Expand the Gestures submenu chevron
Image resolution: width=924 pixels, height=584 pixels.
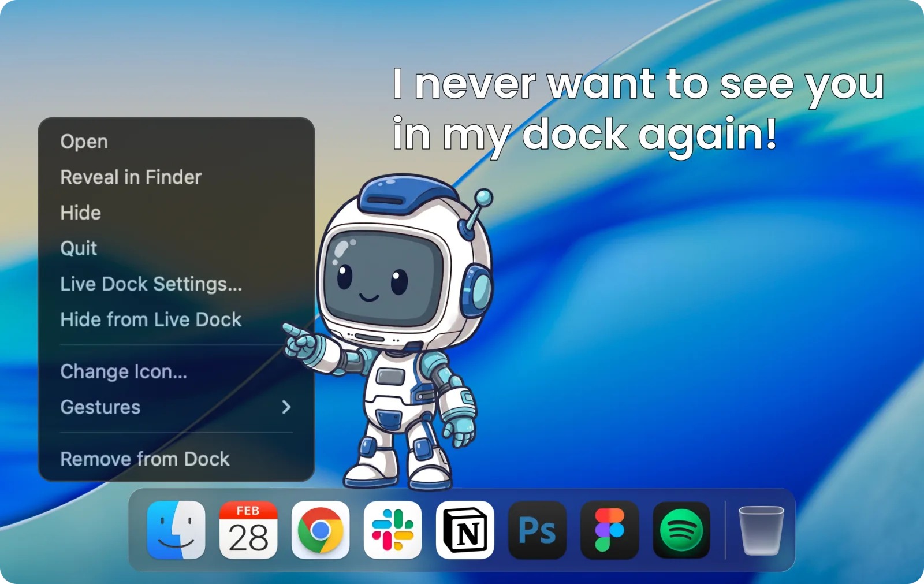(286, 407)
